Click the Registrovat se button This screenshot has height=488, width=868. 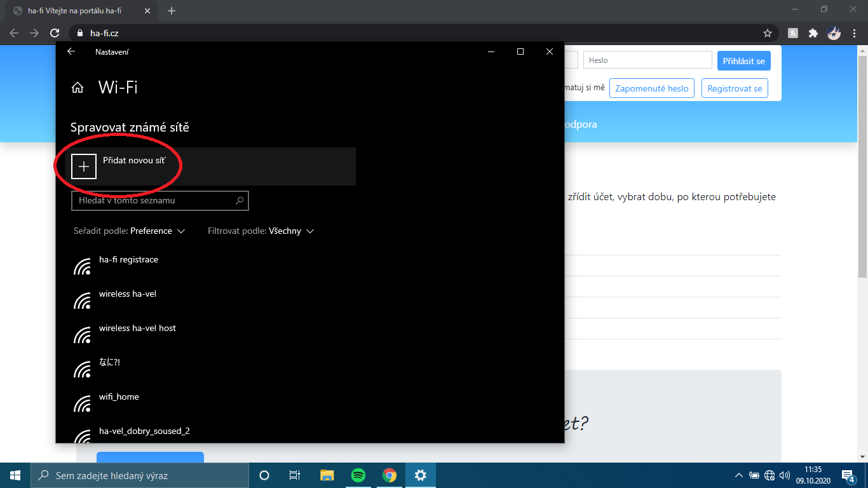(735, 88)
